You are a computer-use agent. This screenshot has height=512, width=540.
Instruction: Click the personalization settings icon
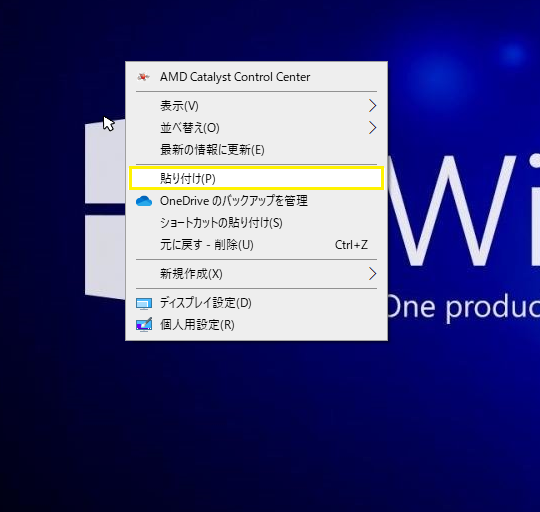coord(144,325)
